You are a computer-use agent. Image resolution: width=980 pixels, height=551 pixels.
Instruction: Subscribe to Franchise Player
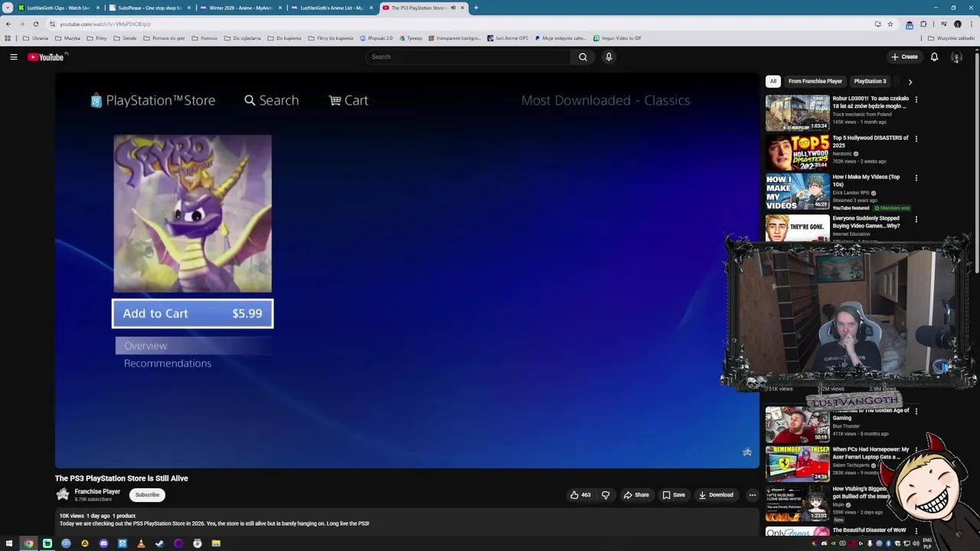click(x=147, y=495)
